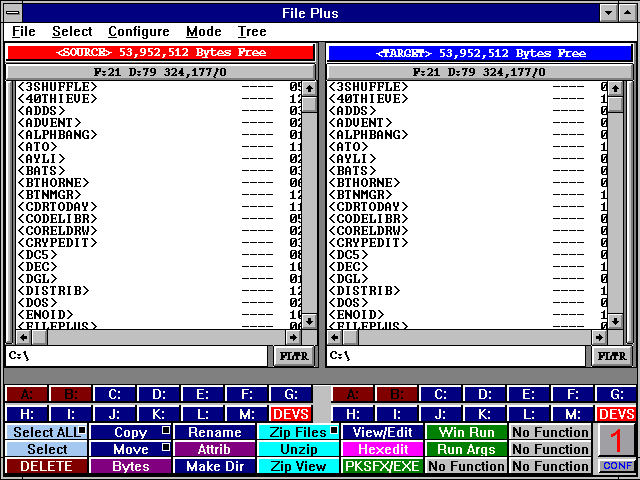Select drive D: for the target panel
The height and width of the screenshot is (480, 640).
click(x=485, y=394)
